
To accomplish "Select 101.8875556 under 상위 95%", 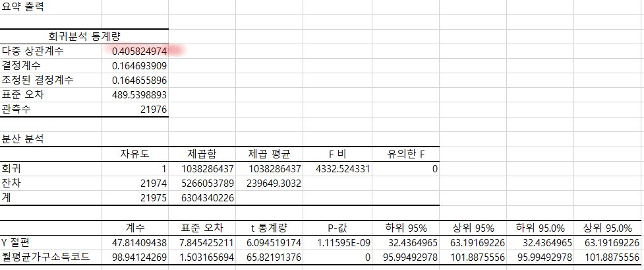I will point(478,257).
